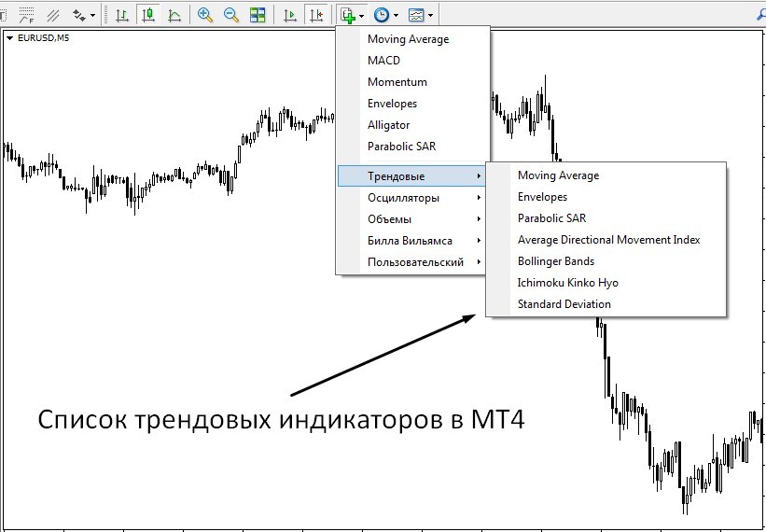Select the equidistant channel tool
This screenshot has width=766, height=532.
(x=53, y=15)
